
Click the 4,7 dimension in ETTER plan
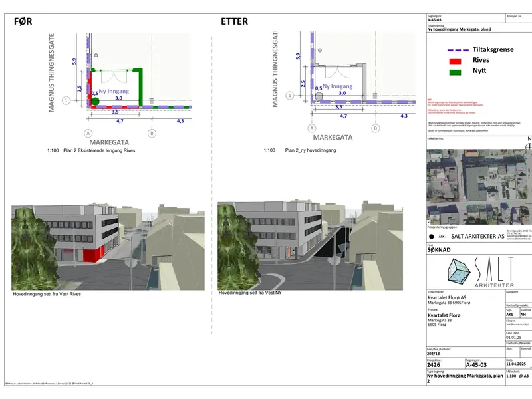coord(344,116)
